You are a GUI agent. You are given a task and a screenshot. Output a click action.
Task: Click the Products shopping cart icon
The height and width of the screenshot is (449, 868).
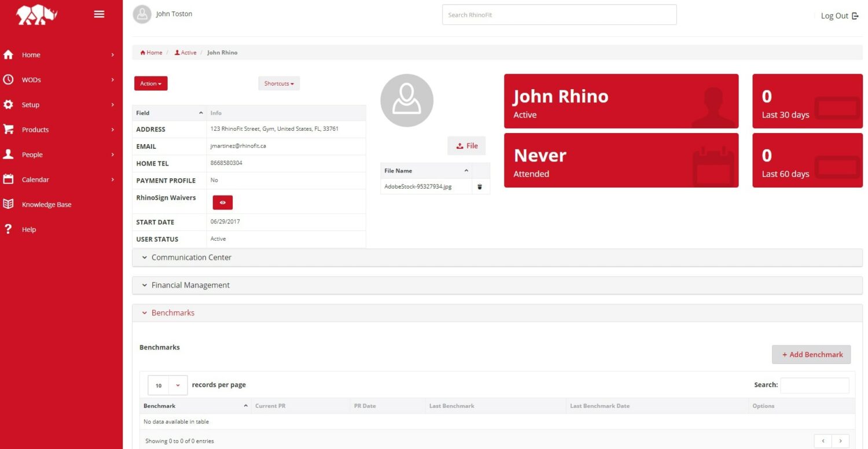9,129
